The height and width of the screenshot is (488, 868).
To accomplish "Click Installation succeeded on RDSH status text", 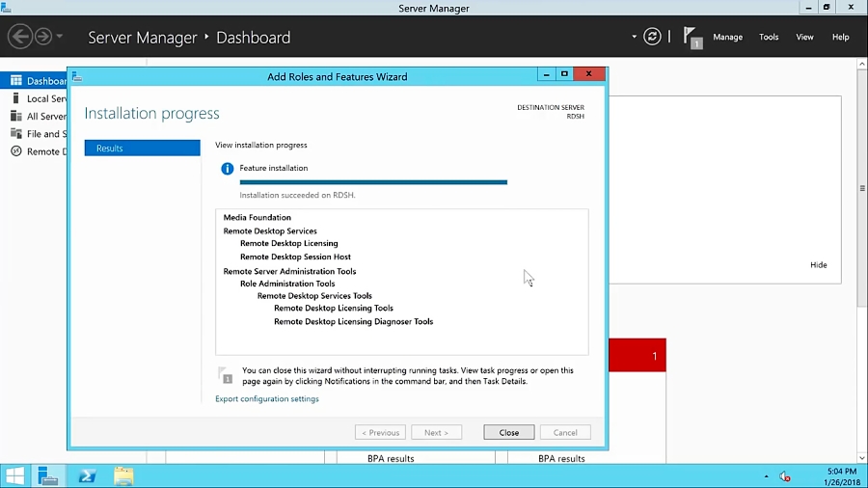I will (297, 195).
